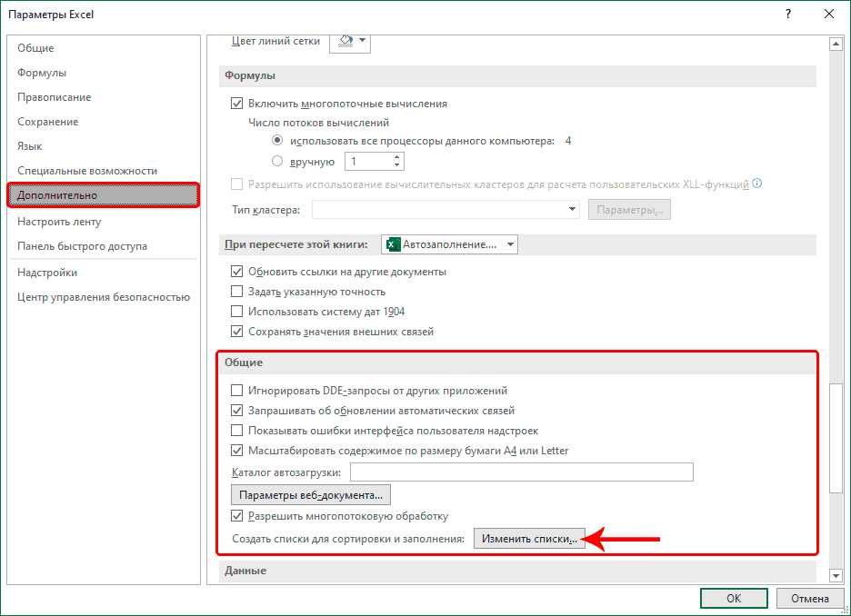Enable Задать указанную точность checkbox
This screenshot has height=616, width=851.
[236, 292]
